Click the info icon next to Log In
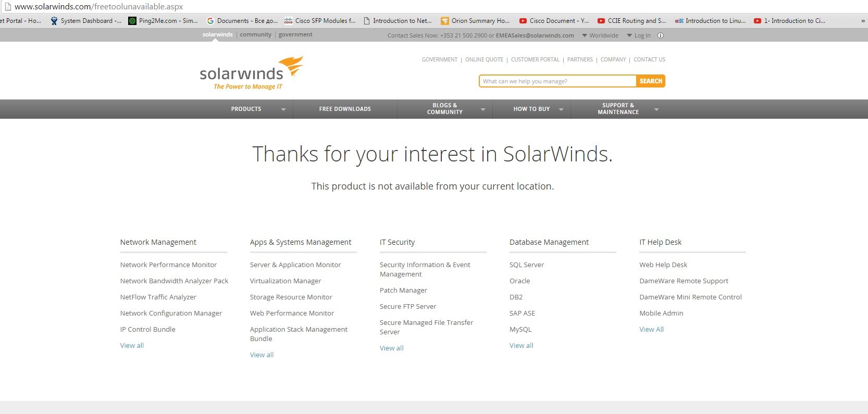The image size is (868, 414). click(661, 35)
